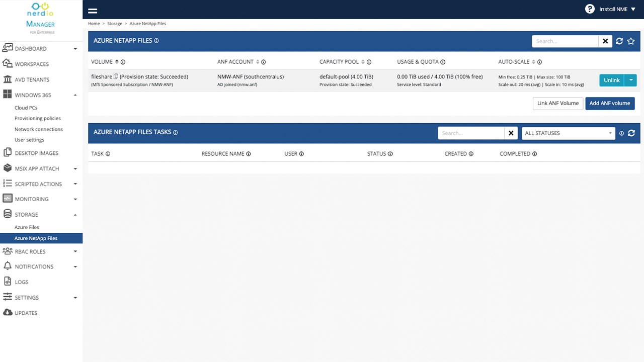The height and width of the screenshot is (362, 644).
Task: Sort by Auto-Scale column
Action: coord(533,62)
